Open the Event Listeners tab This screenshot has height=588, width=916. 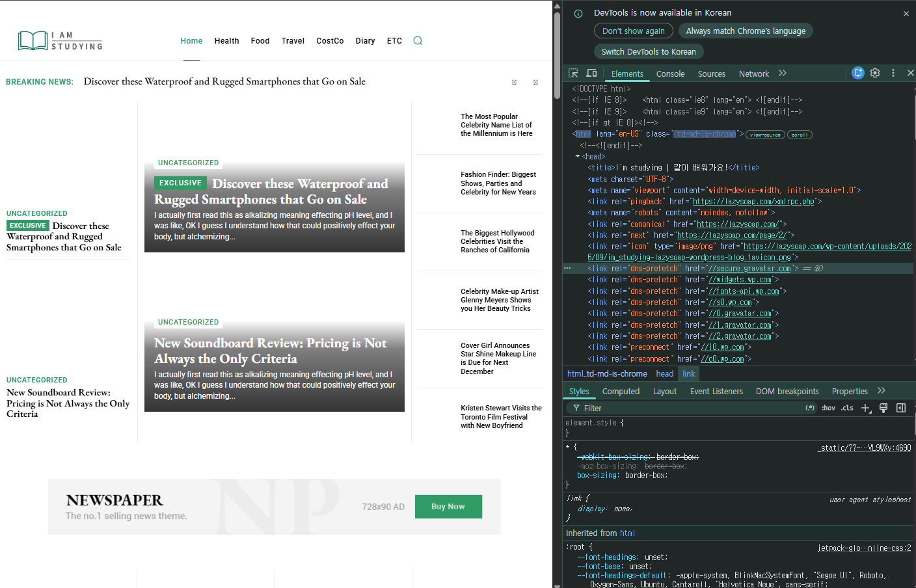[716, 392]
